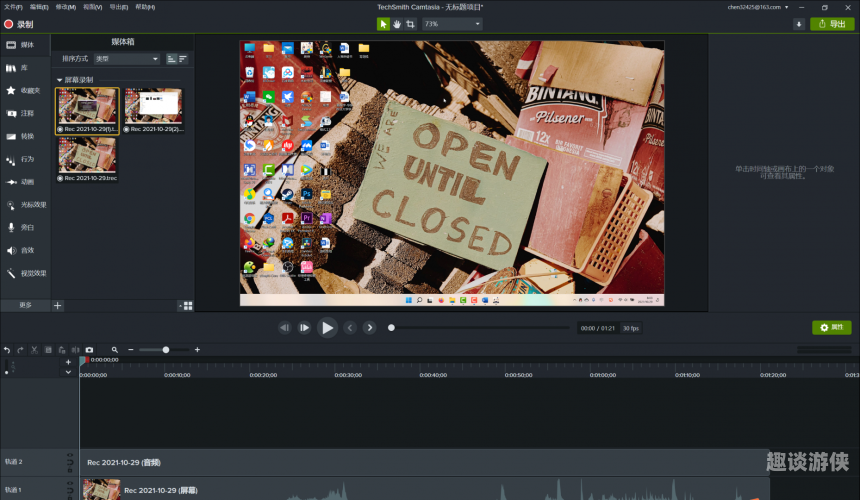860x500 pixels.
Task: Select the arrow Edit mode tool
Action: click(x=383, y=24)
